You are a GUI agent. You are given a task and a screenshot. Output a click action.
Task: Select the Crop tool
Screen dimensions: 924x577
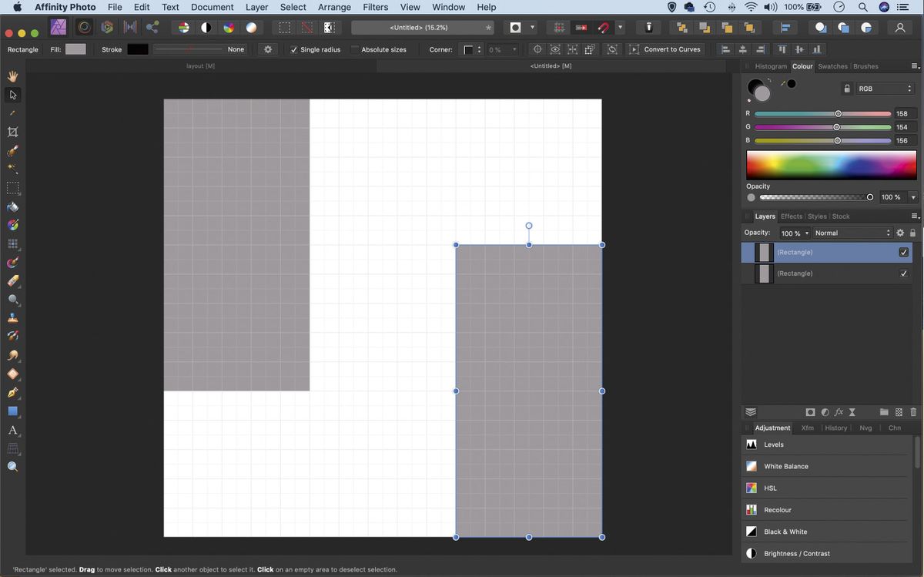(12, 132)
